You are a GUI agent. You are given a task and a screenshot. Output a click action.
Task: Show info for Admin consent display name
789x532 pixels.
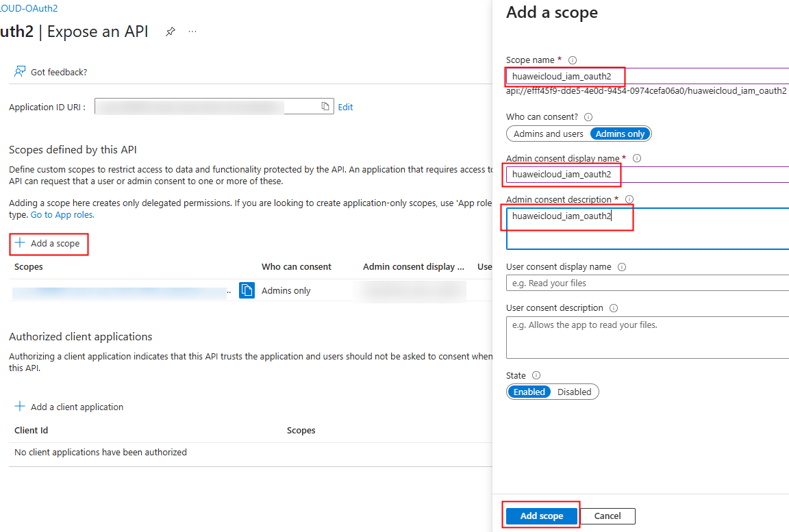(636, 158)
